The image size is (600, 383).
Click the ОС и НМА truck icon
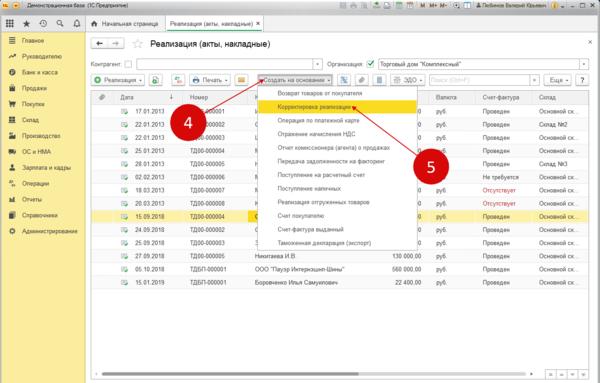coord(12,152)
